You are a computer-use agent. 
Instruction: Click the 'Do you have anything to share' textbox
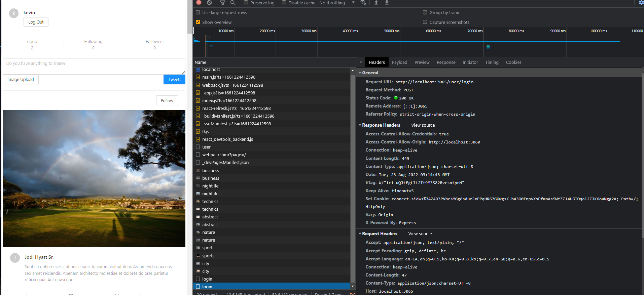[x=94, y=66]
